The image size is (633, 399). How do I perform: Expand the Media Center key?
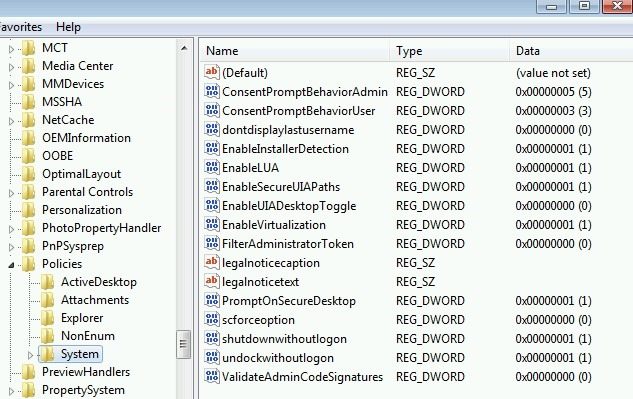[11, 67]
